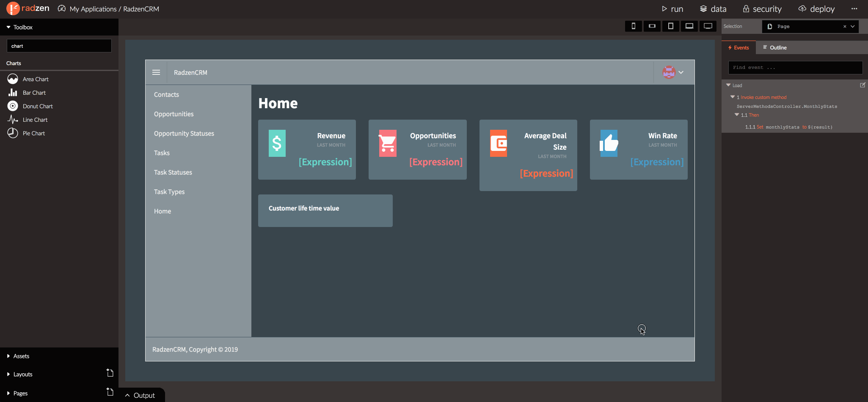Click the Radzen logo
This screenshot has height=402, width=868.
pyautogui.click(x=28, y=8)
